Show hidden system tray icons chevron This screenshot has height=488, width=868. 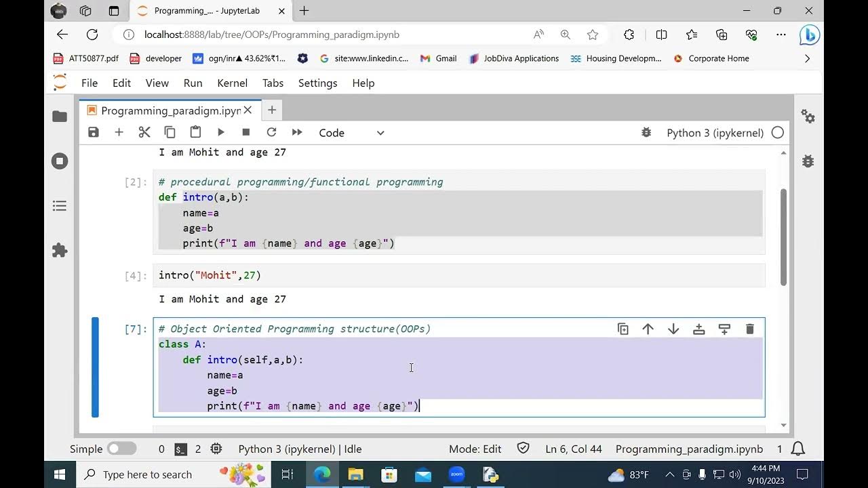click(670, 474)
